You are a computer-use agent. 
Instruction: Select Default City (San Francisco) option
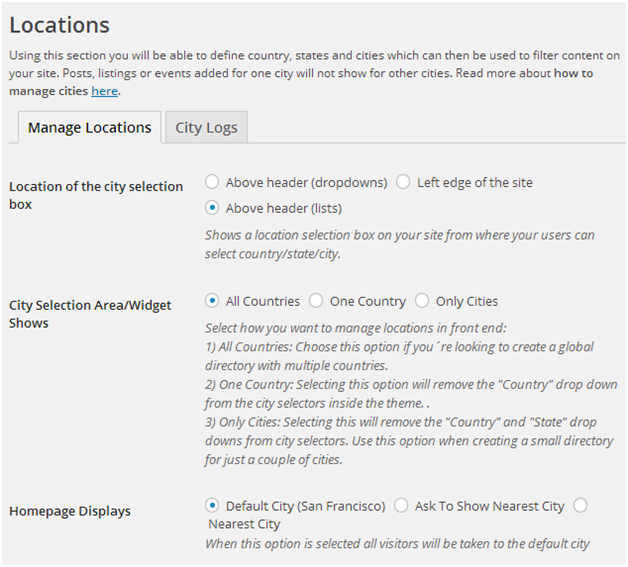pyautogui.click(x=212, y=506)
